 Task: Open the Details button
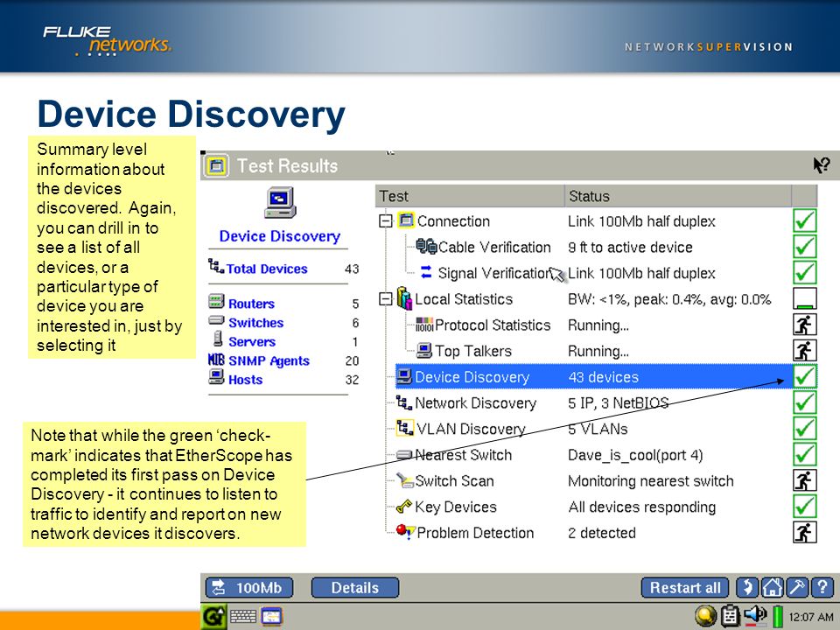click(x=354, y=588)
